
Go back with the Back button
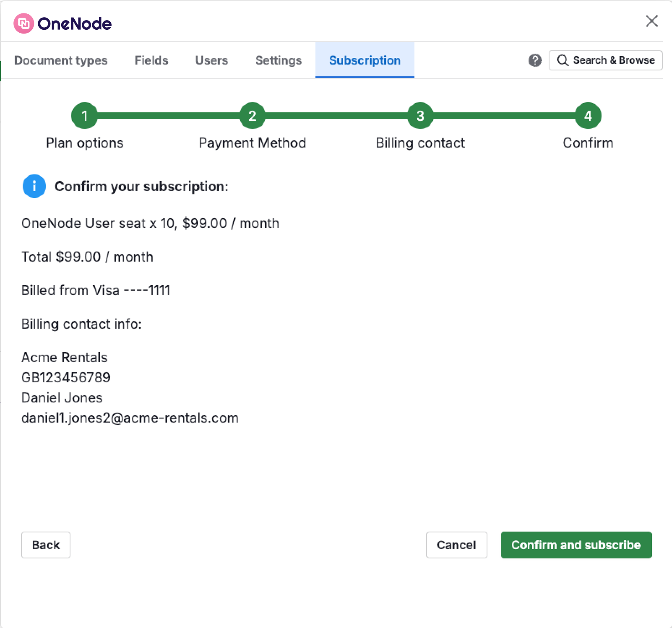[x=46, y=545]
